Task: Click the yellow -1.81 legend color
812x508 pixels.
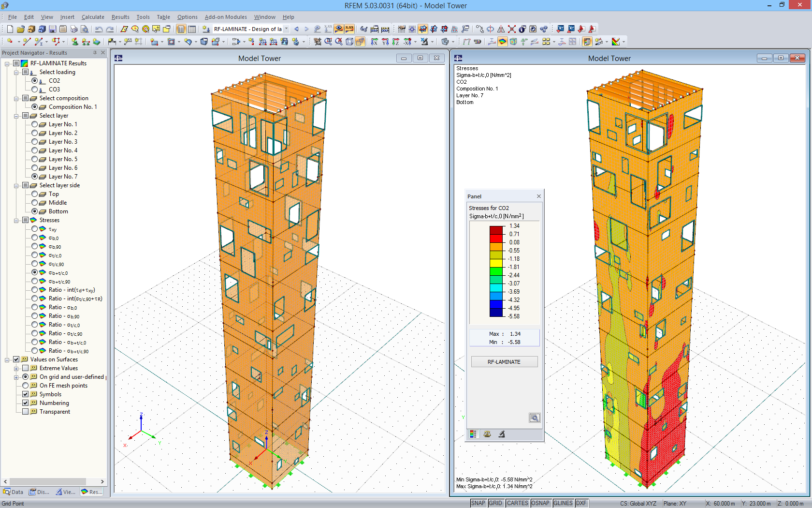Action: coord(496,263)
